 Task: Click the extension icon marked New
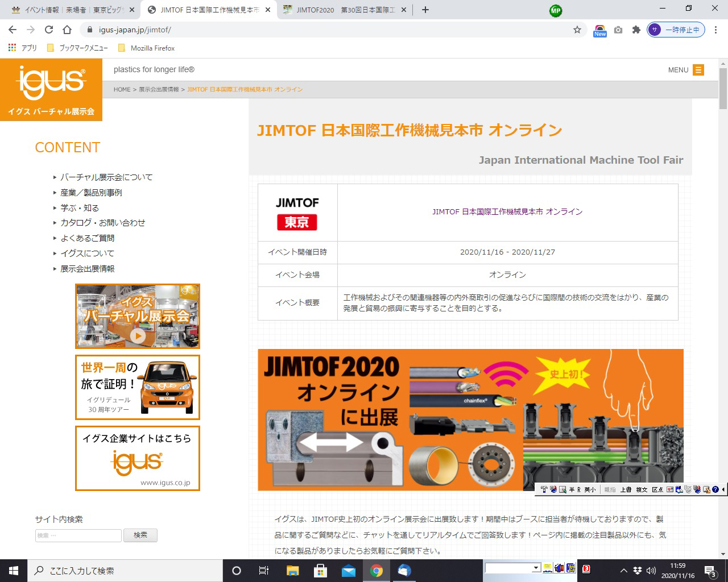point(600,31)
